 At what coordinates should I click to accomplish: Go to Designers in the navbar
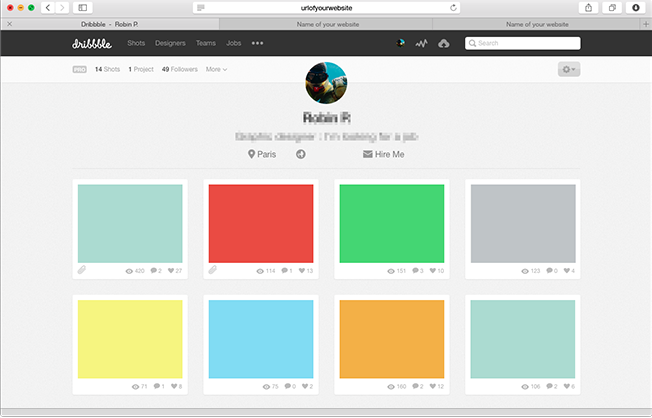[x=170, y=43]
